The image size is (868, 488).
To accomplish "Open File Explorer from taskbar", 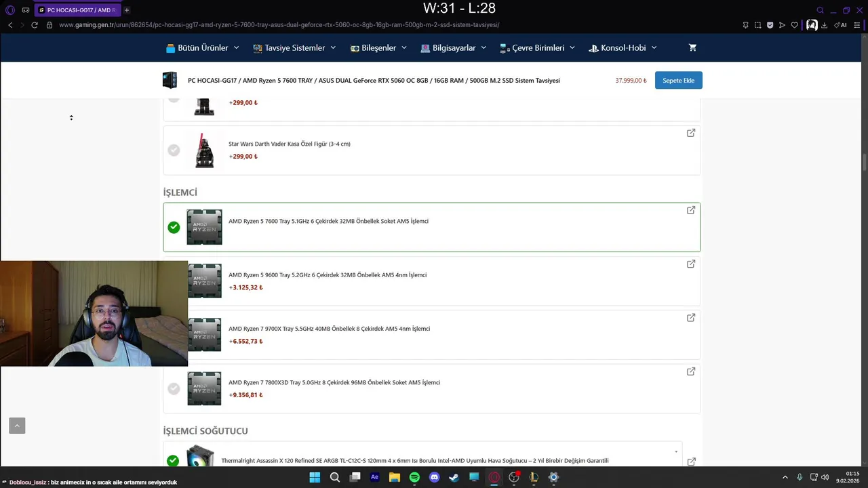I will (x=395, y=477).
